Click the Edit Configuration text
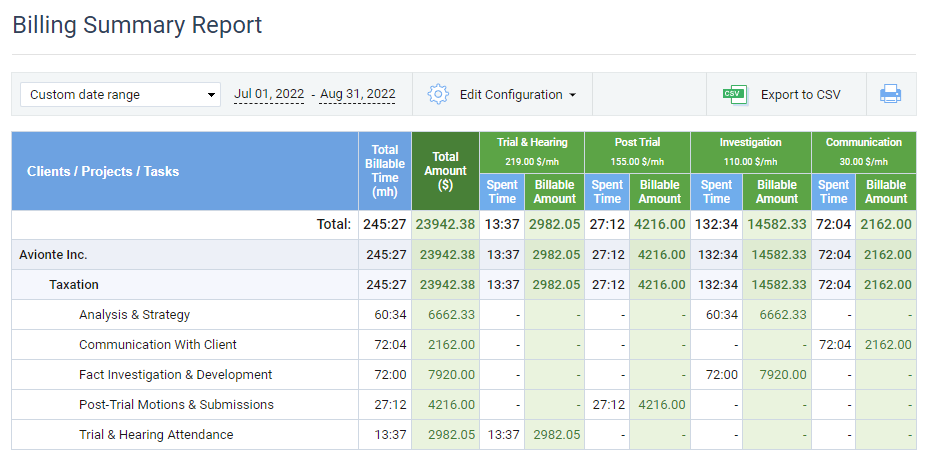This screenshot has height=461, width=929. pyautogui.click(x=511, y=95)
